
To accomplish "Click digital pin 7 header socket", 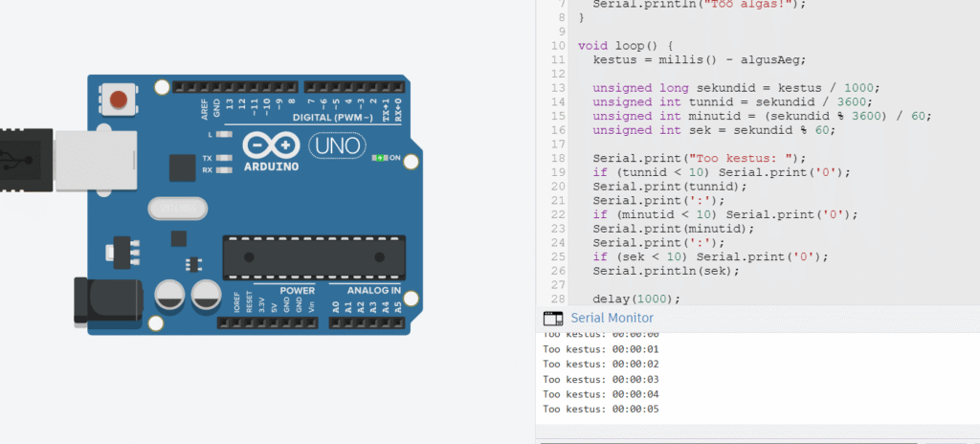I will 311,86.
